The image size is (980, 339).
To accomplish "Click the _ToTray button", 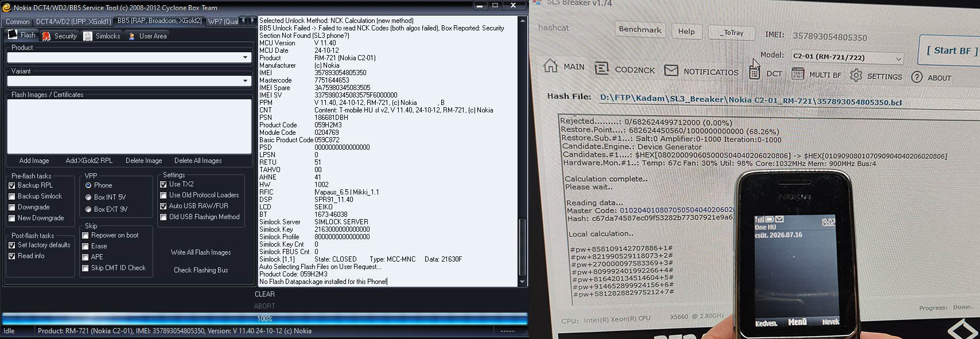I will pyautogui.click(x=731, y=33).
